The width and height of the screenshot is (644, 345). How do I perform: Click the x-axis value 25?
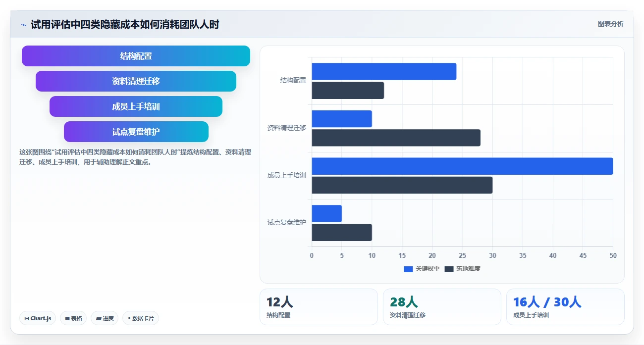pyautogui.click(x=462, y=255)
